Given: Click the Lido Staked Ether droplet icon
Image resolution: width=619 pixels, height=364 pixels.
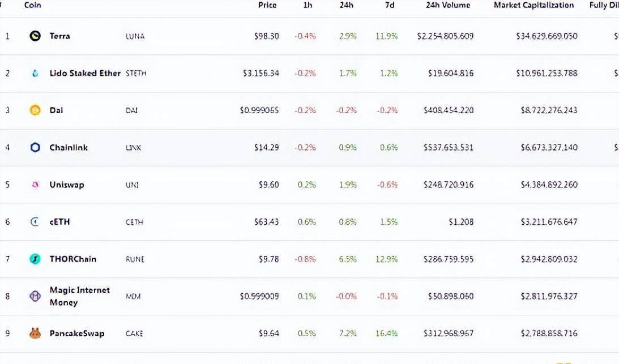Looking at the screenshot, I should click(x=35, y=73).
